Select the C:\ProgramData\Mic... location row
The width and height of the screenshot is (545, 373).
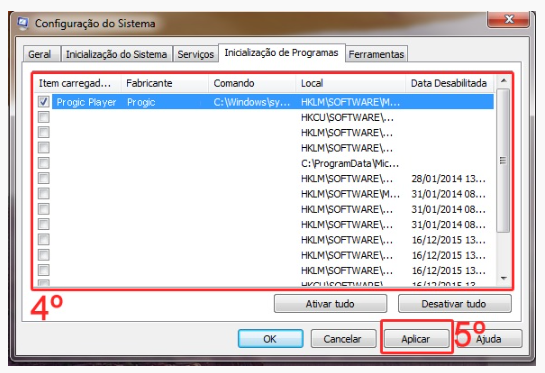pyautogui.click(x=350, y=163)
